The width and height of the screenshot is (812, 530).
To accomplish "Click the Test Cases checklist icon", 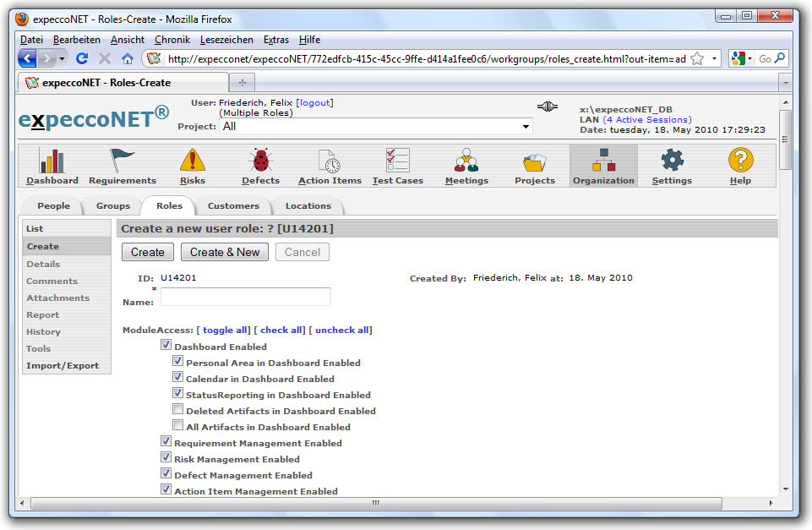I will 397,161.
